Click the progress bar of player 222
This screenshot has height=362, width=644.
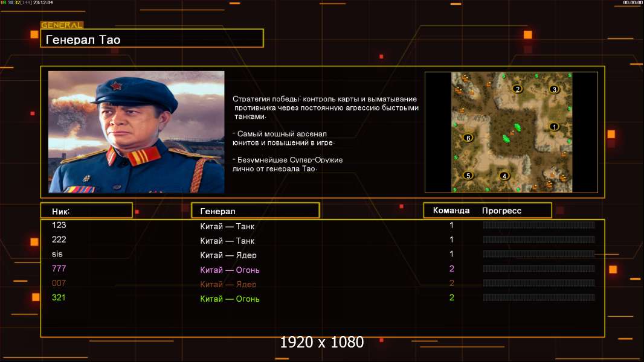pyautogui.click(x=539, y=240)
